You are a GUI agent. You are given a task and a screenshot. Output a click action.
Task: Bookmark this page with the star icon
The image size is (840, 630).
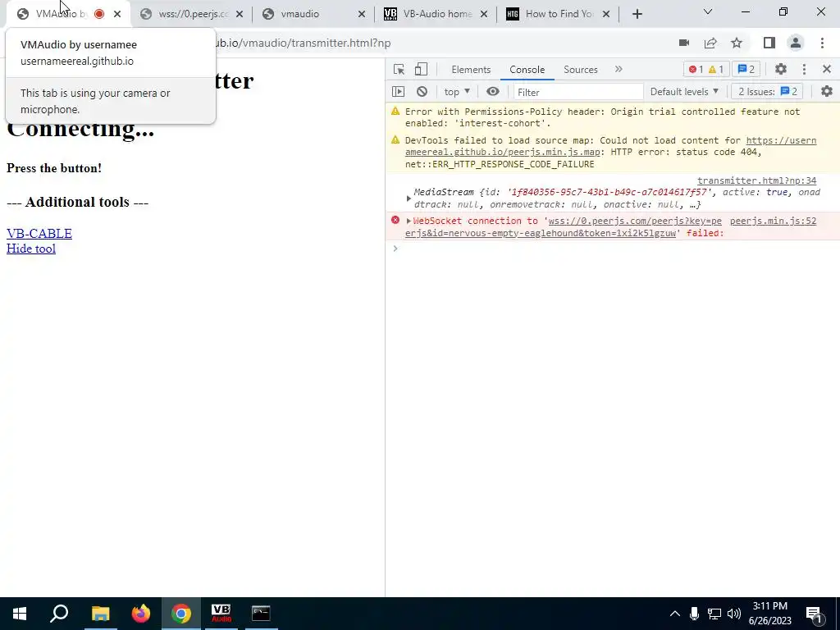[x=737, y=43]
